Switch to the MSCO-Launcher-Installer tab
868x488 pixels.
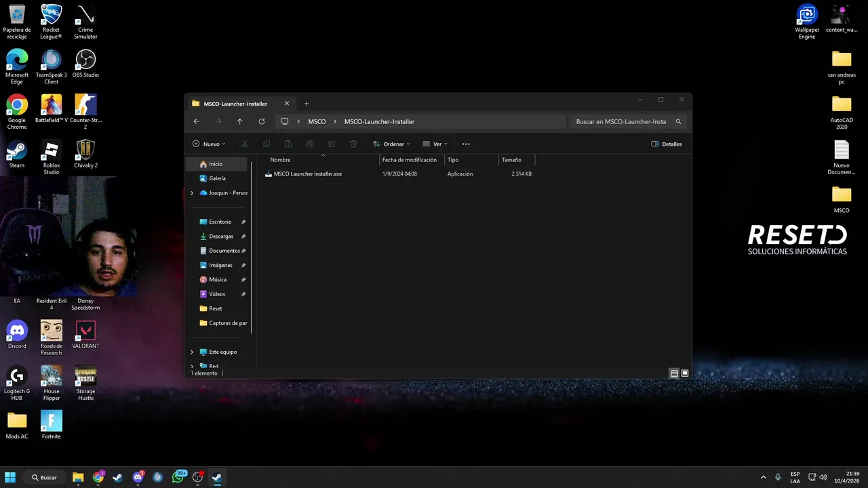click(x=236, y=104)
